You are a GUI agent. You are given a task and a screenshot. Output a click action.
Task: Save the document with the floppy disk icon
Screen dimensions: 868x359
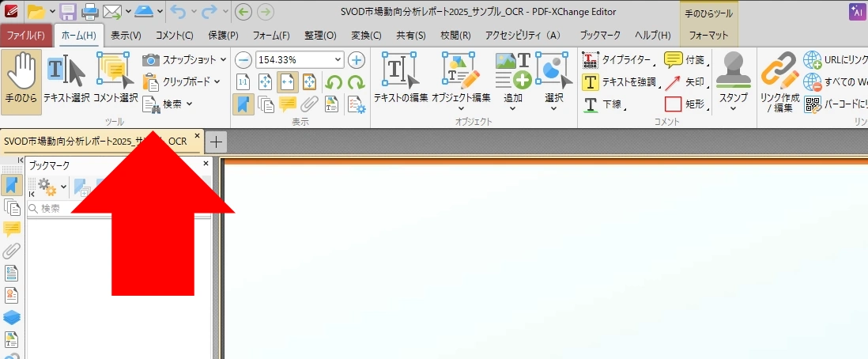[68, 10]
